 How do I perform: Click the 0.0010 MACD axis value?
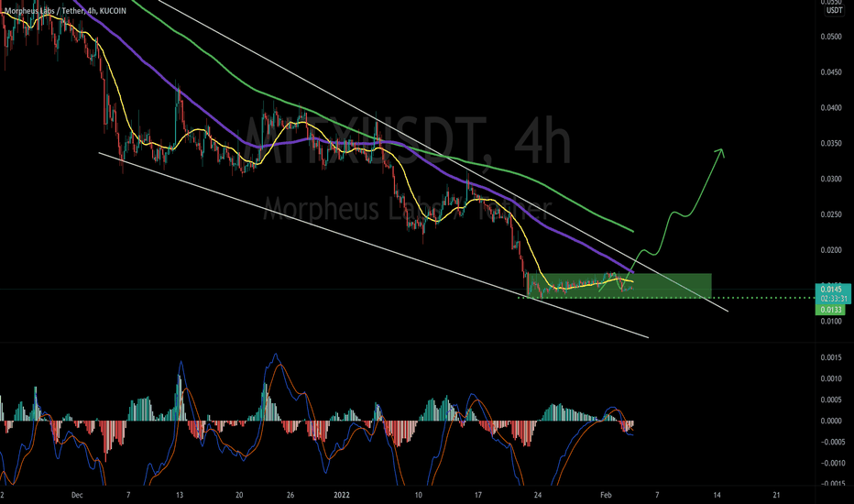point(831,378)
